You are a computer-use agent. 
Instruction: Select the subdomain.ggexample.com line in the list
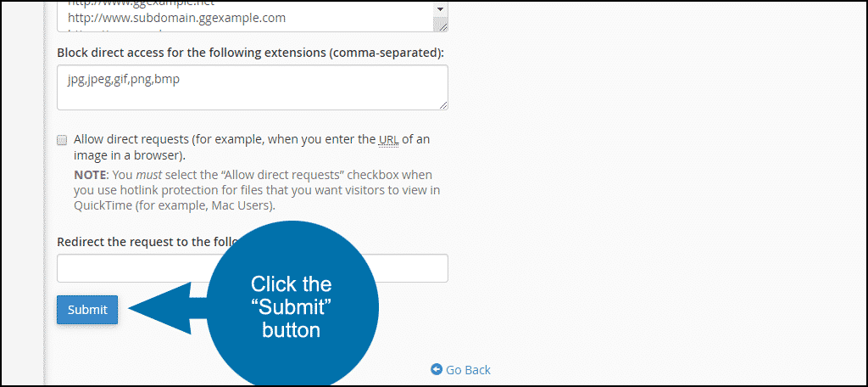coord(176,18)
